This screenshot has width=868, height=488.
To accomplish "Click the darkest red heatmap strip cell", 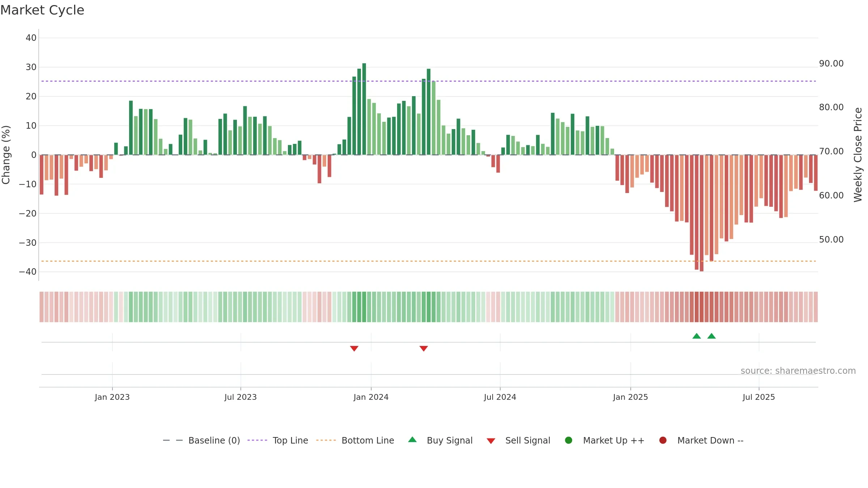I will pyautogui.click(x=702, y=307).
